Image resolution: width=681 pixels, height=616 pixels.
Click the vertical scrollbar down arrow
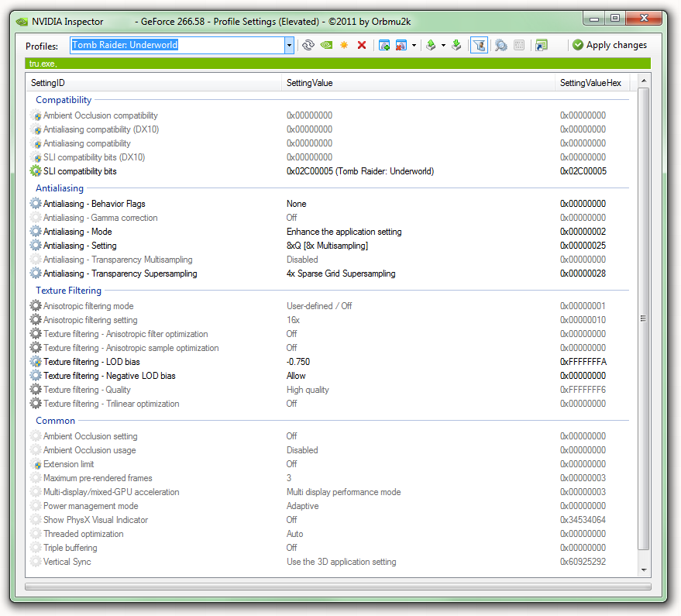644,570
